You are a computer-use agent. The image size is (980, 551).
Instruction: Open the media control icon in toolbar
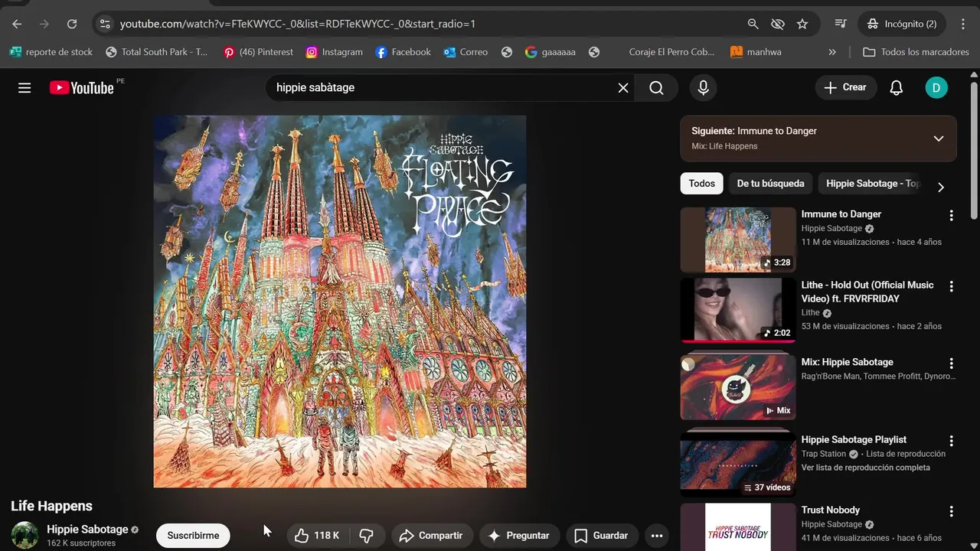841,24
